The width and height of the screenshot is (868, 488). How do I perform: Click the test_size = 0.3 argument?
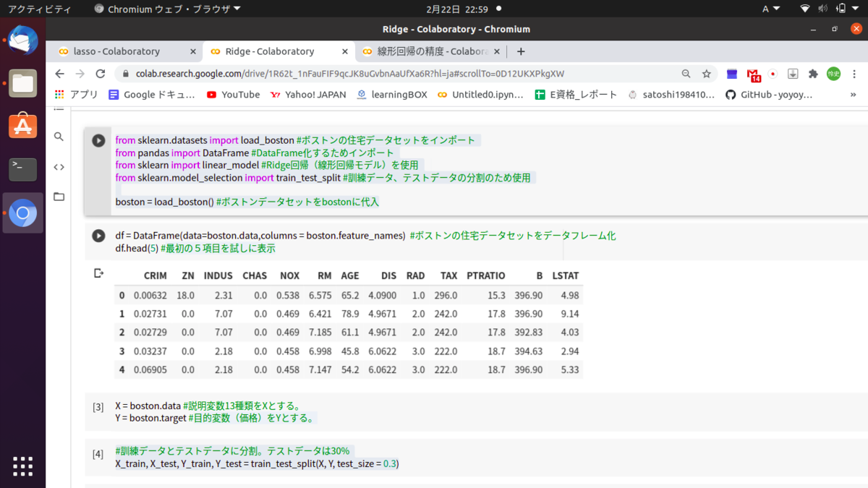click(x=367, y=463)
